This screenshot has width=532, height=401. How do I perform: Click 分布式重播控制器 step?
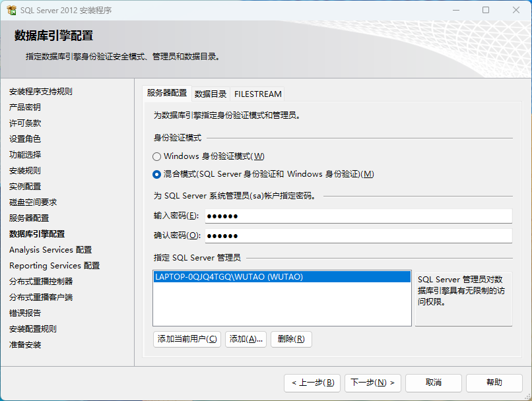click(41, 282)
